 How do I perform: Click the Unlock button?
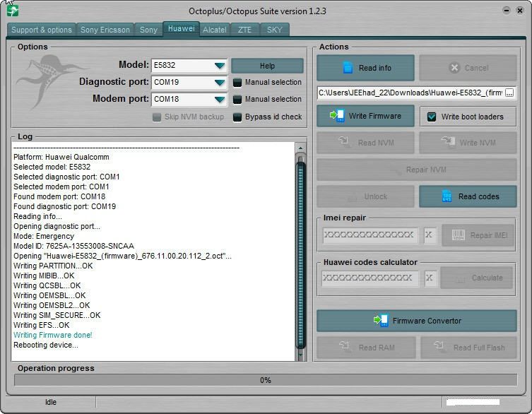[x=365, y=196]
